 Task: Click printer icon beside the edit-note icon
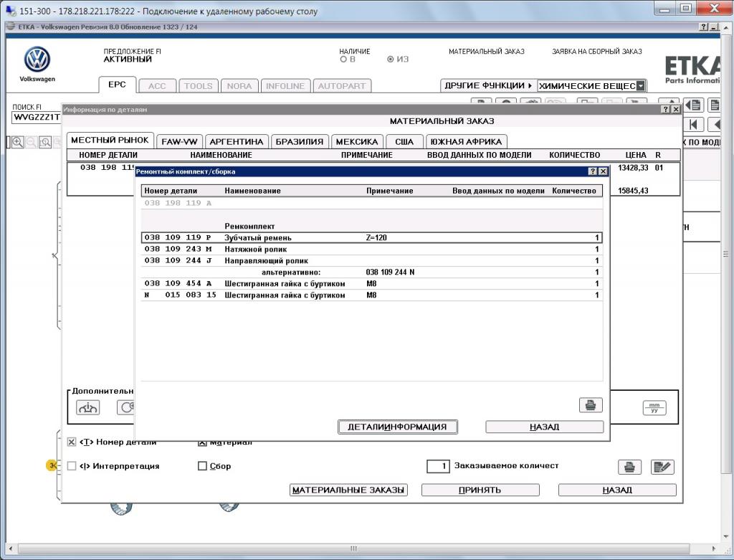pyautogui.click(x=629, y=467)
